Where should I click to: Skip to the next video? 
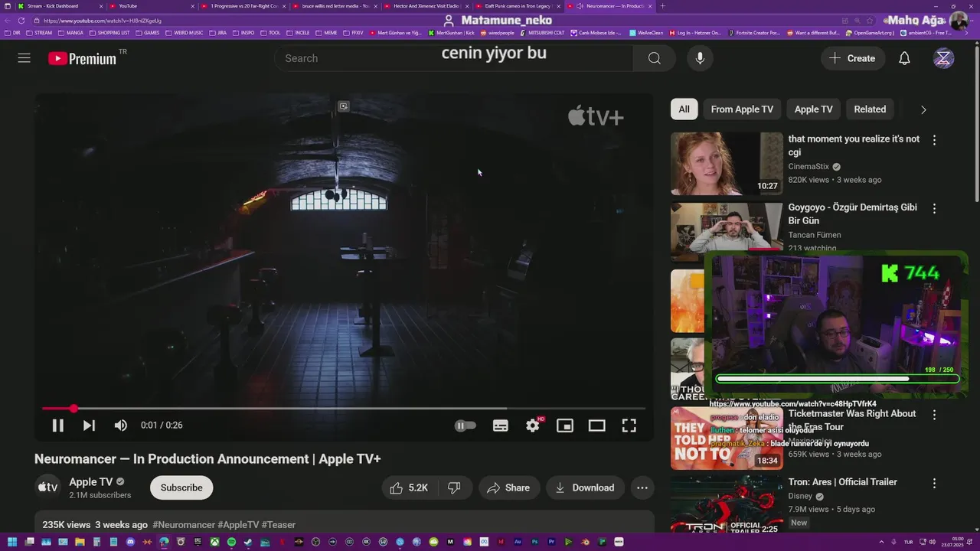tap(89, 425)
